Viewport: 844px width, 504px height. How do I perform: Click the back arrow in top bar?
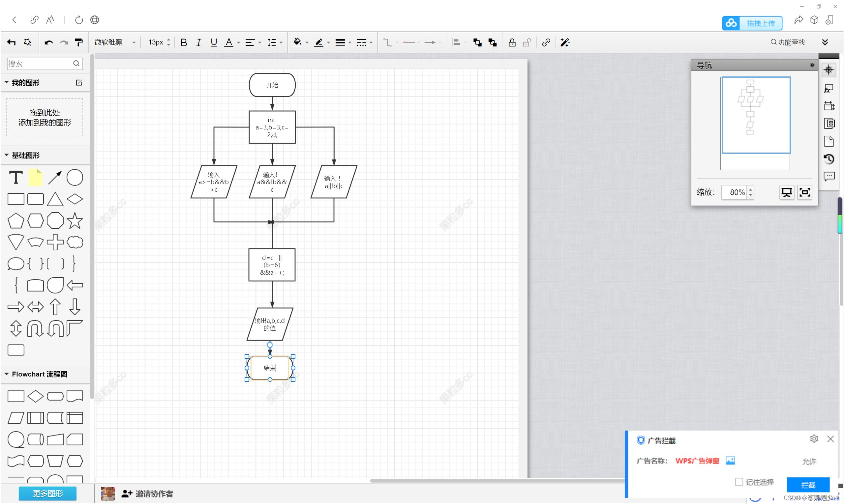point(14,20)
